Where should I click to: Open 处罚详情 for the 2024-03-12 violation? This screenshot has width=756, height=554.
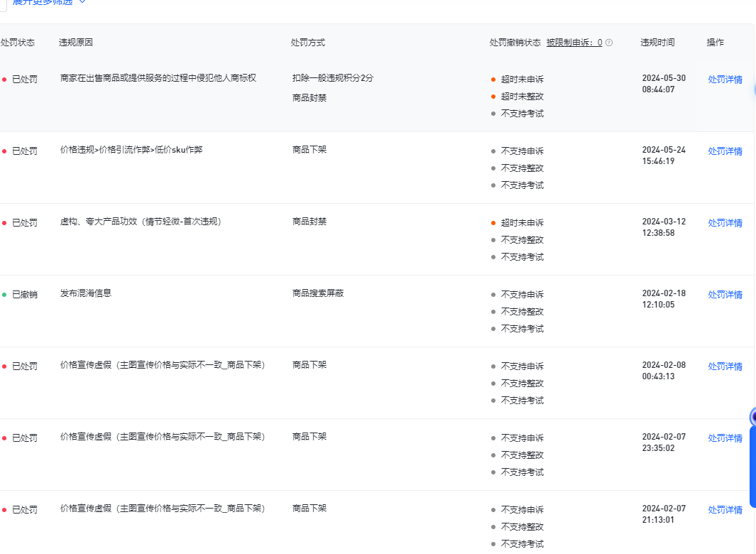coord(725,223)
